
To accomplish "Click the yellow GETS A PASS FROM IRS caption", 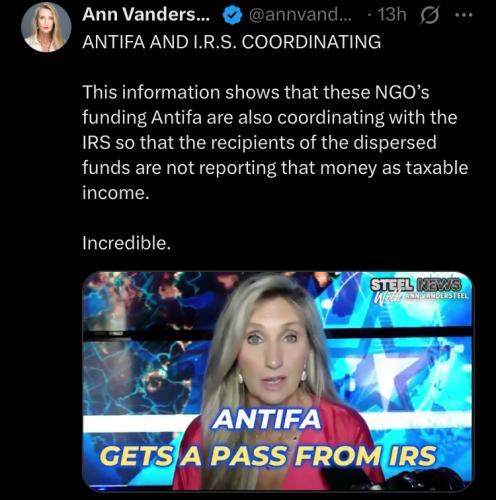I will 268,456.
